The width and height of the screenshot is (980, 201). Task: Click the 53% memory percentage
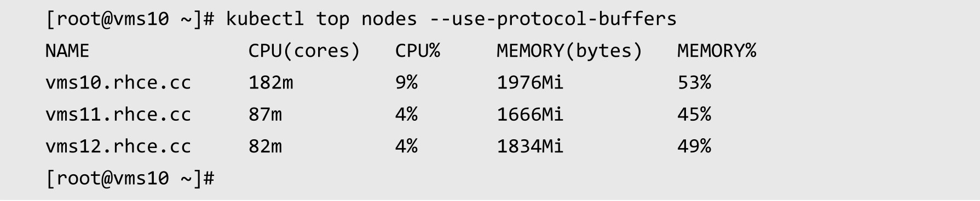pyautogui.click(x=694, y=82)
